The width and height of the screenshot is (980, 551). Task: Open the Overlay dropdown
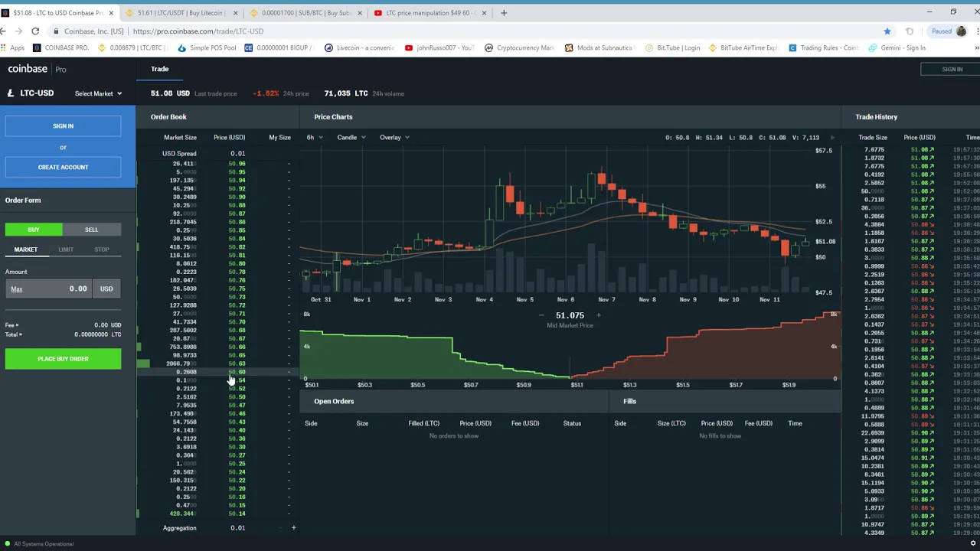click(394, 138)
